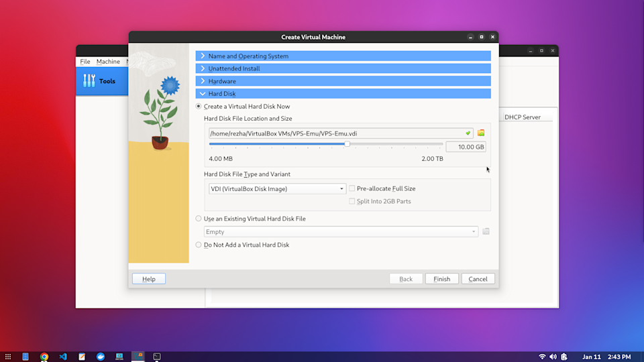Click Hard Disk File Location and Size label

click(248, 118)
